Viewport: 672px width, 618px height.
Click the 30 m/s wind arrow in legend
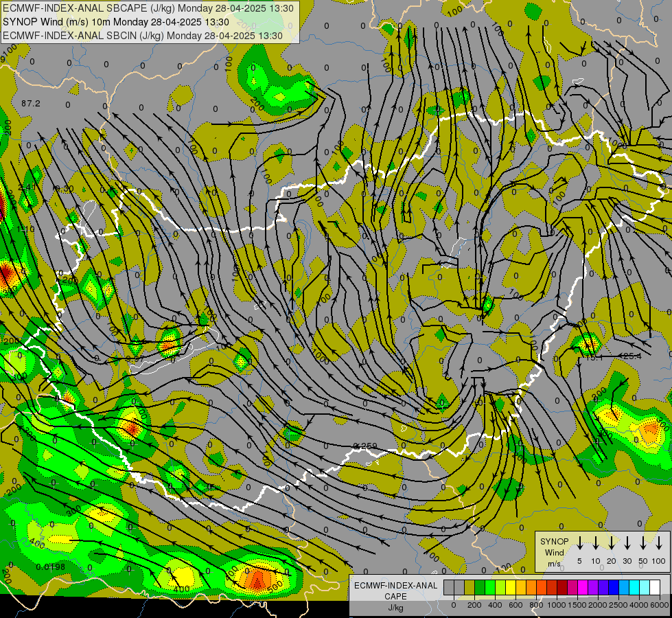[627, 543]
